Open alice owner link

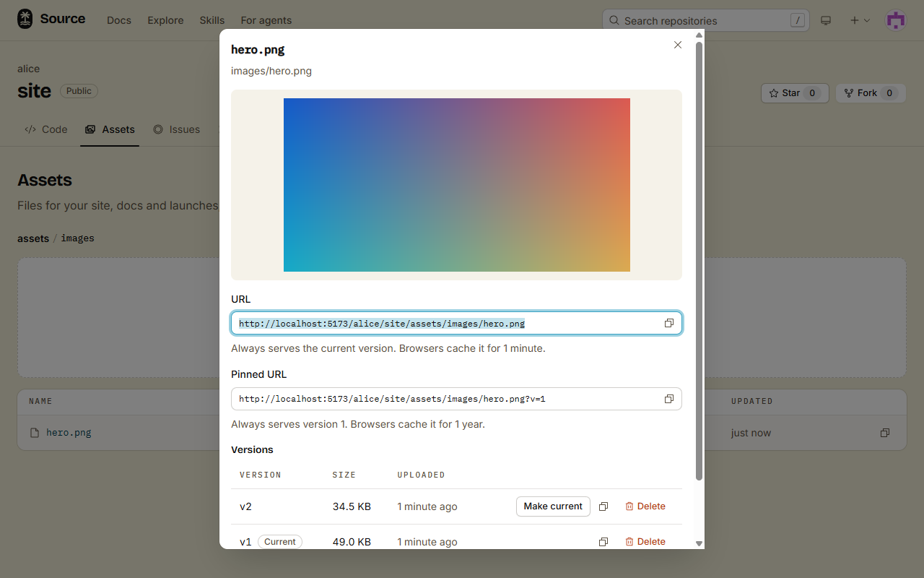coord(29,69)
